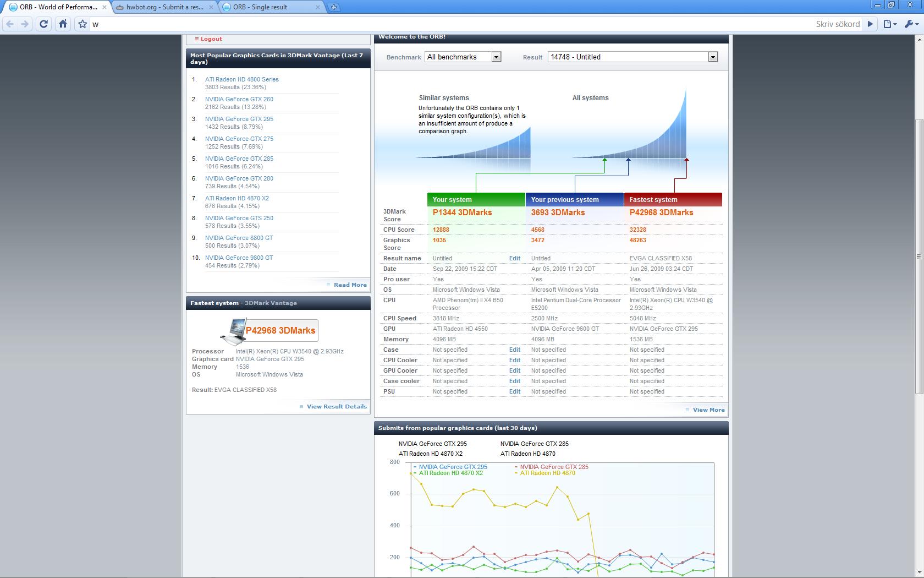Open NVIDIA GeForce 8800 GT link

[239, 238]
